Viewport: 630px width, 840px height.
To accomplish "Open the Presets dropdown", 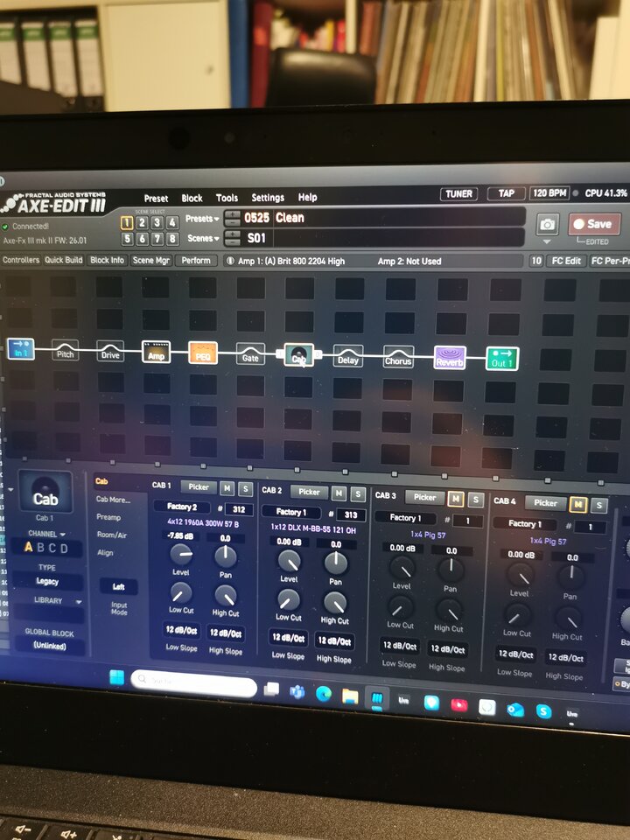I will (202, 219).
